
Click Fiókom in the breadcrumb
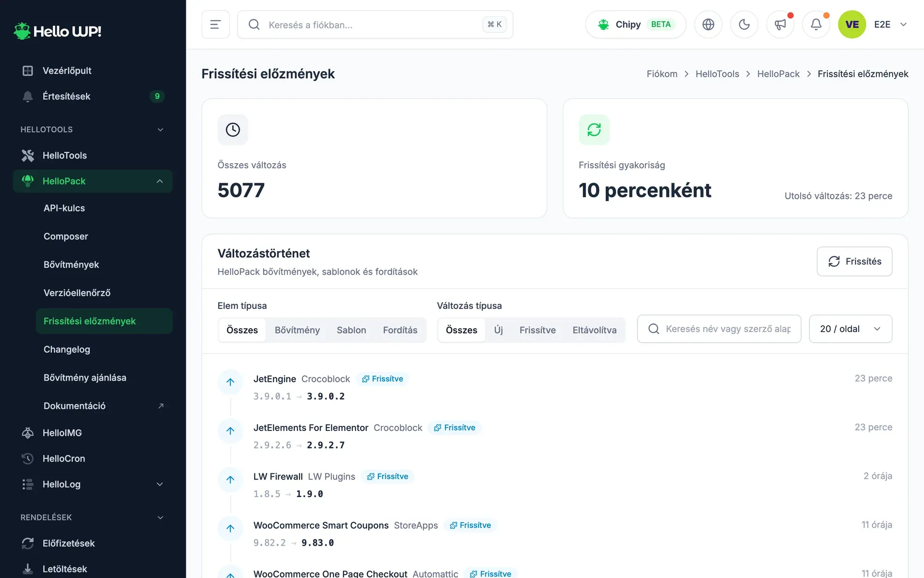[662, 74]
